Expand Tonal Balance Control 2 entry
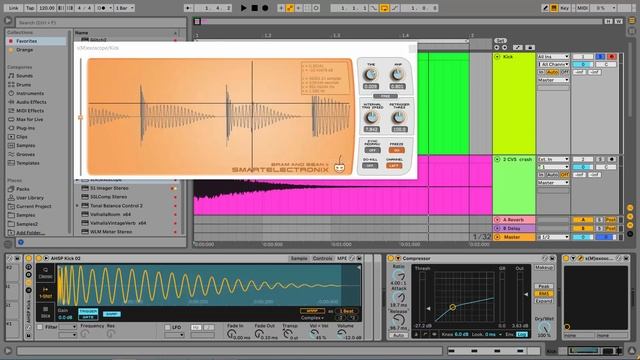The width and height of the screenshot is (640, 360). pyautogui.click(x=78, y=206)
